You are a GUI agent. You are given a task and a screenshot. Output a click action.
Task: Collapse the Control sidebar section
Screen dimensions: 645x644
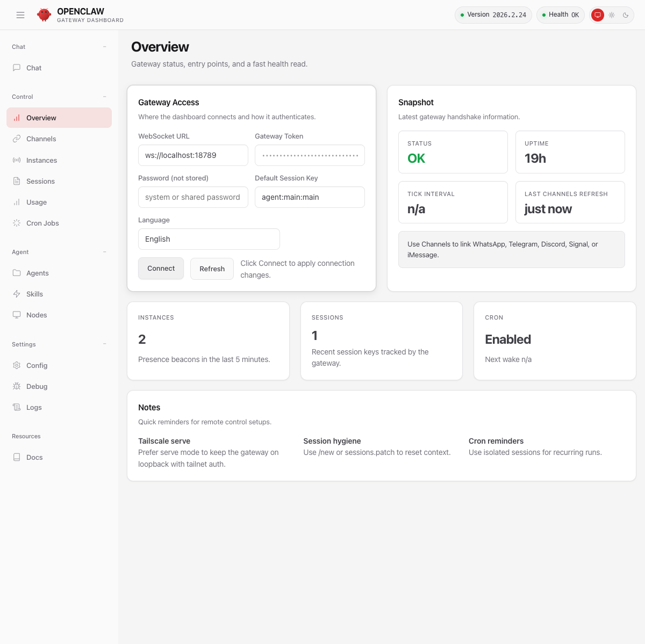click(x=104, y=97)
